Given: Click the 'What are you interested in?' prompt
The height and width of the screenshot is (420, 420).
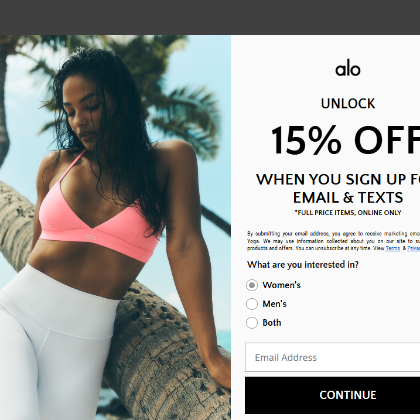Looking at the screenshot, I should 303,265.
